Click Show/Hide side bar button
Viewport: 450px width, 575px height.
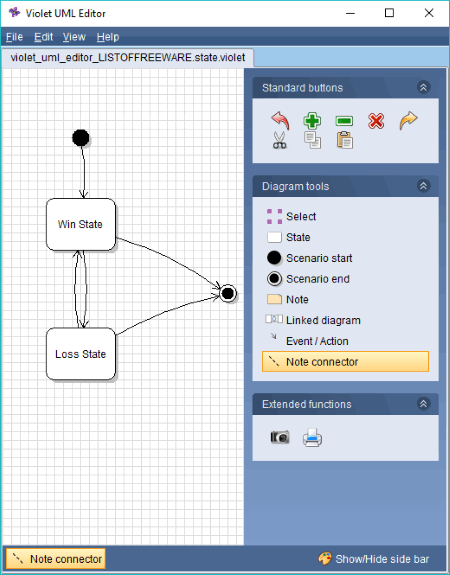pos(373,559)
